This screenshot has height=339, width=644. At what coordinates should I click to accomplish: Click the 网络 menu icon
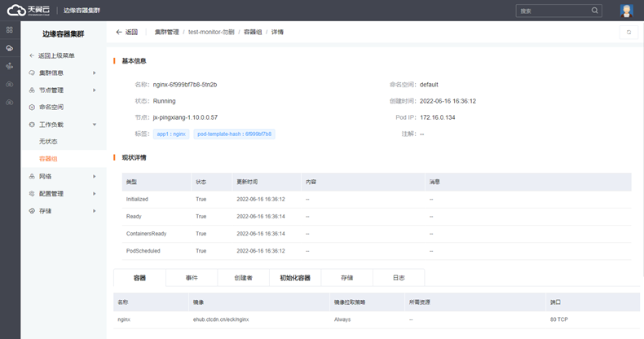coord(32,177)
